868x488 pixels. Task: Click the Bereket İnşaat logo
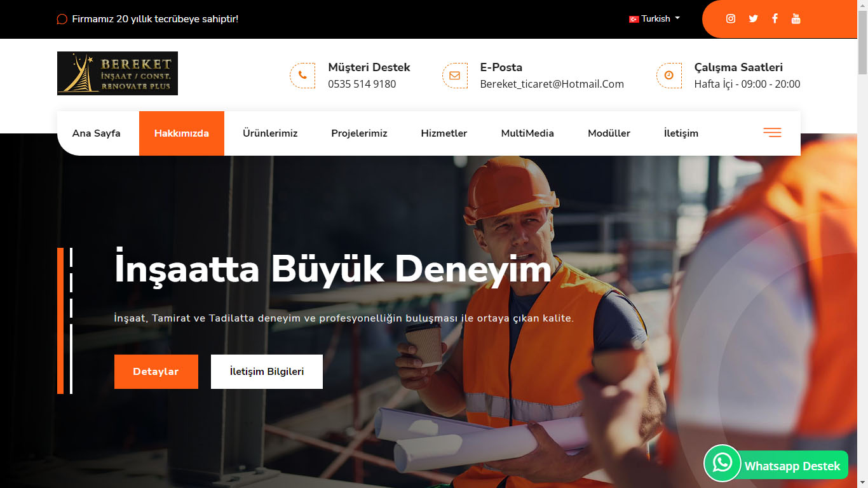click(x=118, y=73)
